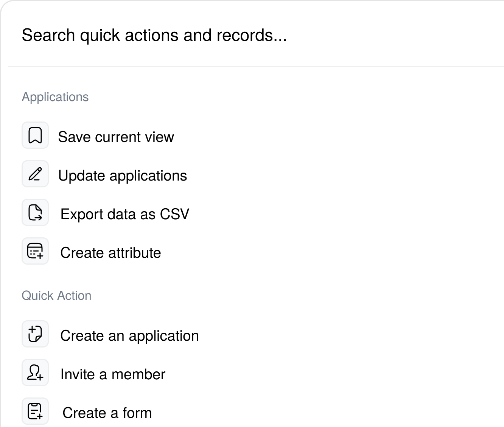Click the word 'records...' in search placeholder

click(252, 35)
